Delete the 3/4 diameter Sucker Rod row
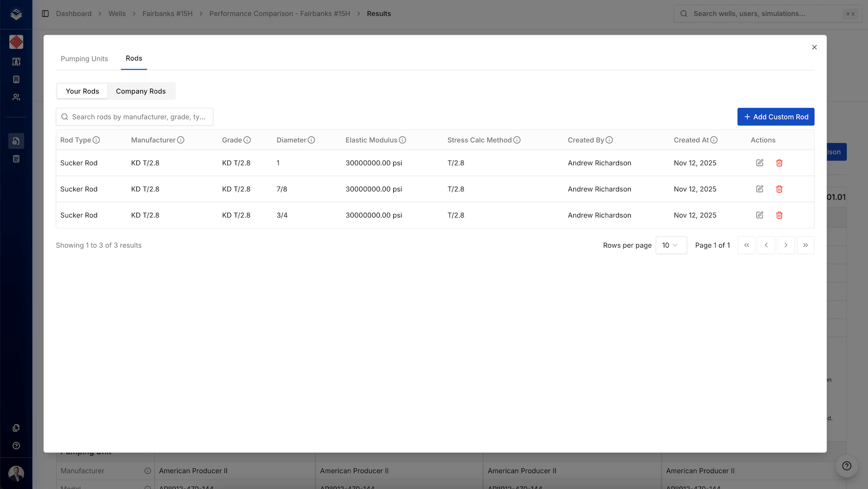 tap(779, 215)
